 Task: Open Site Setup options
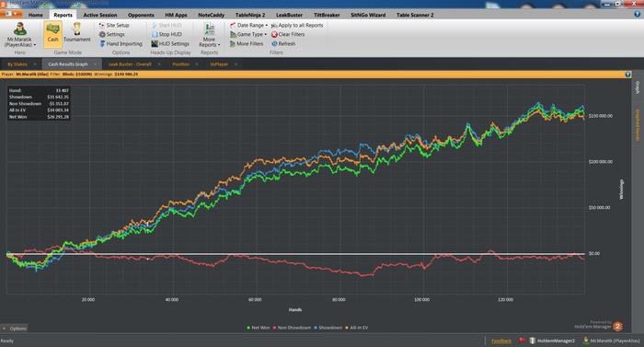point(114,25)
